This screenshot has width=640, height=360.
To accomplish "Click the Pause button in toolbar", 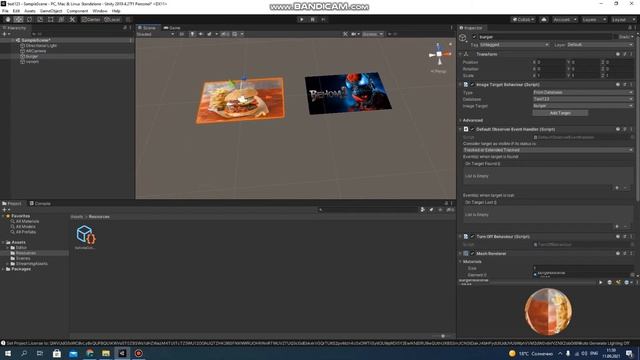I will (312, 19).
